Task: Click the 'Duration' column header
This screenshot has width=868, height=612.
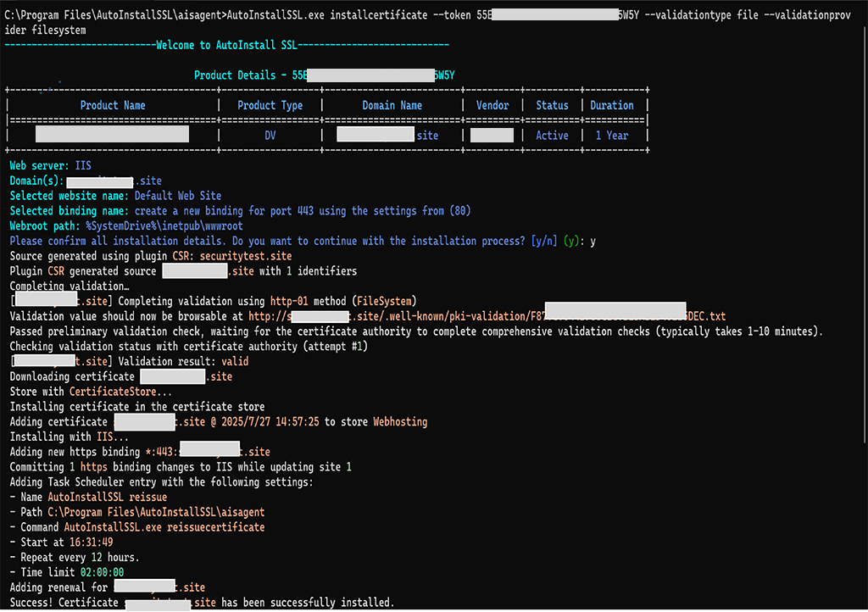Action: point(612,105)
